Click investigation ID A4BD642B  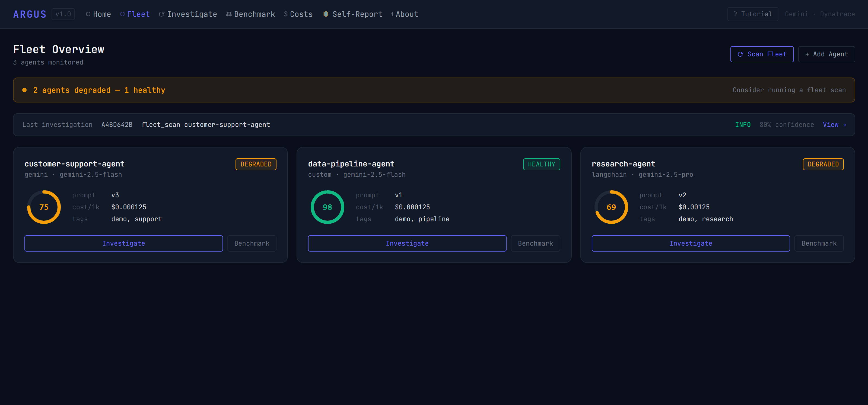(117, 125)
